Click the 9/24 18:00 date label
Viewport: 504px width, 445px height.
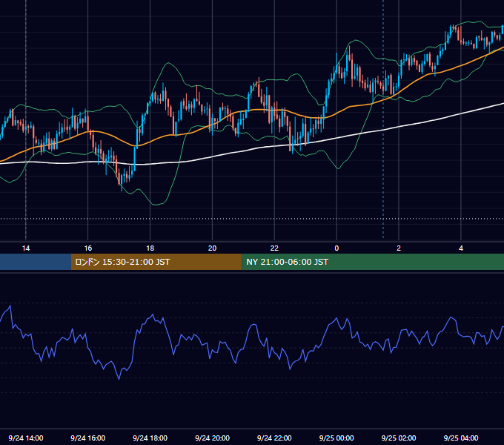click(150, 438)
